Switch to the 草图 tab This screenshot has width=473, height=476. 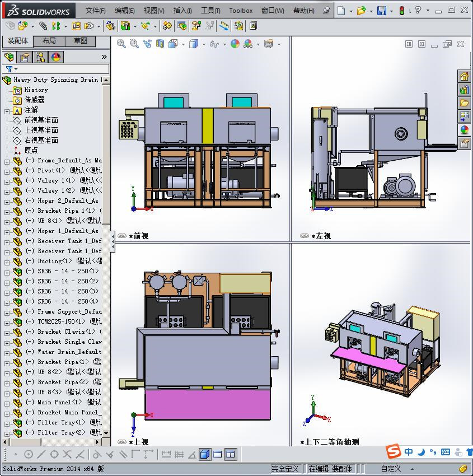81,41
